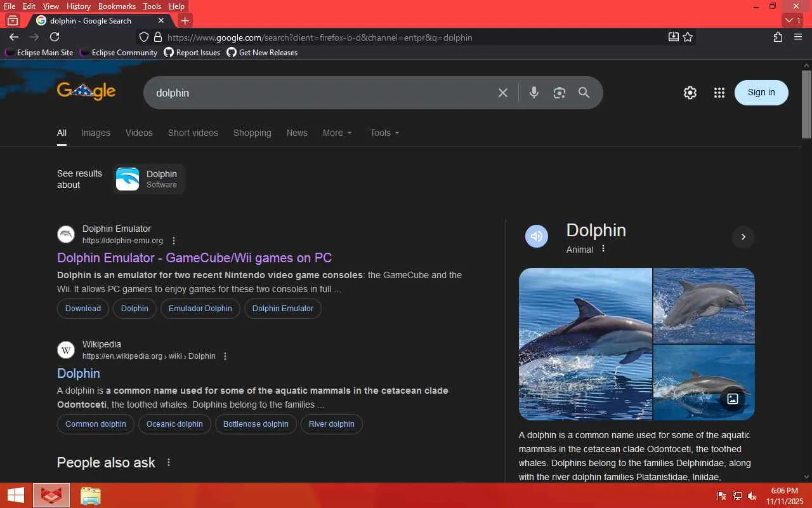Switch to the Shopping results tab
The height and width of the screenshot is (508, 812).
252,133
